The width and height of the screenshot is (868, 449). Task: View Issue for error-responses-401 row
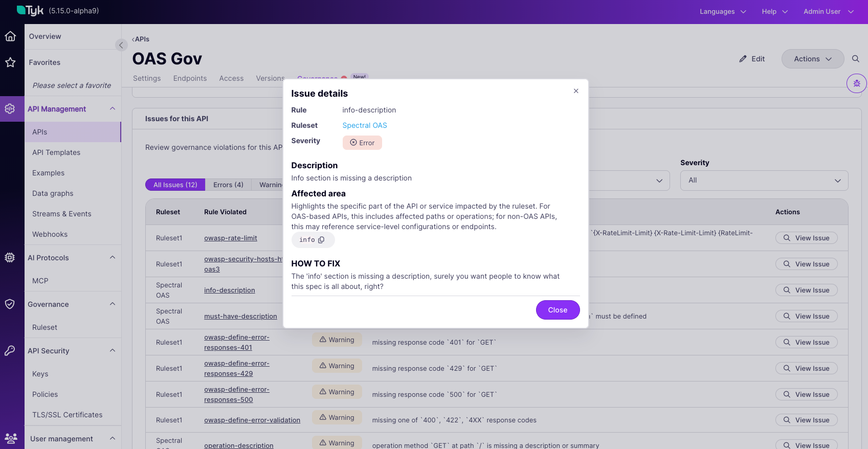tap(807, 342)
